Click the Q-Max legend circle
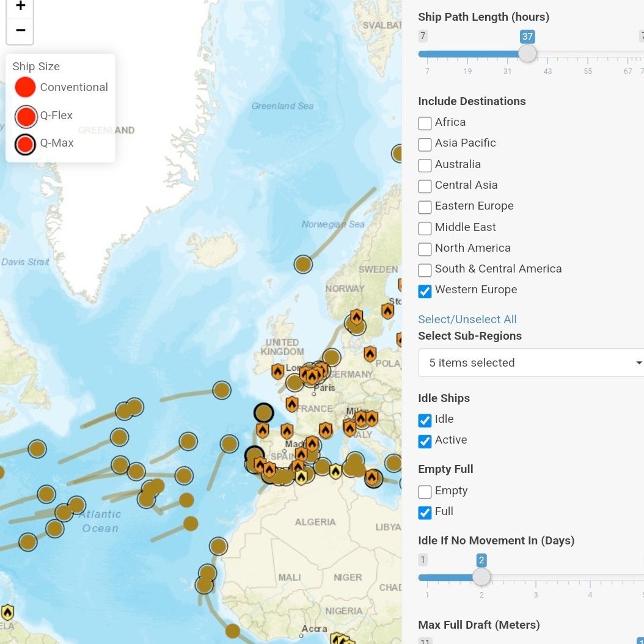The image size is (644, 644). [25, 145]
